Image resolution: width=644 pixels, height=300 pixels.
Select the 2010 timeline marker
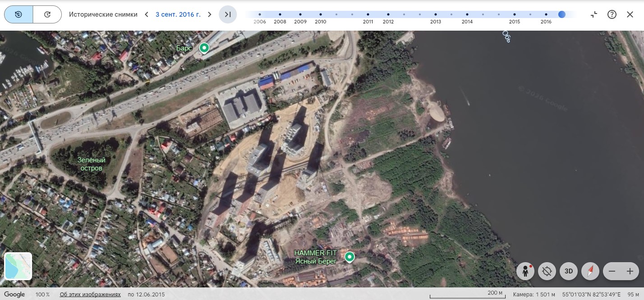(321, 14)
